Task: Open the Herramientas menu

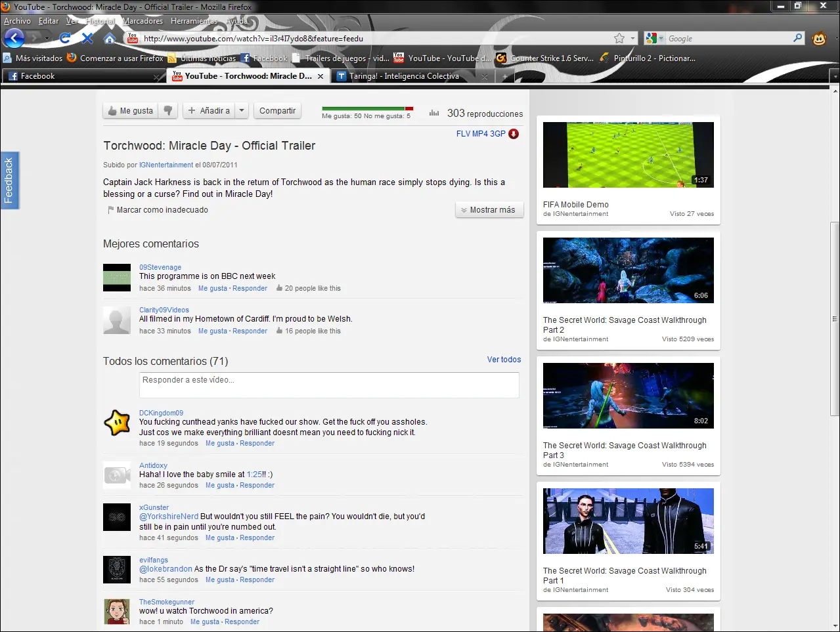Action: click(x=194, y=21)
